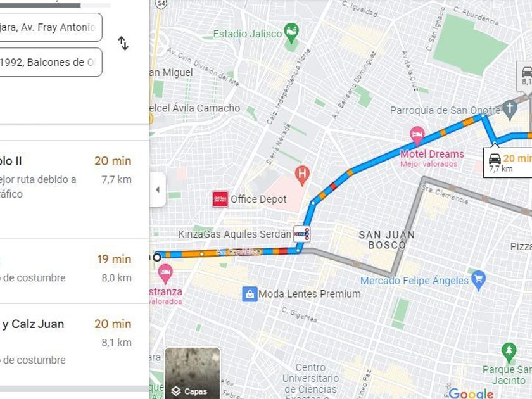Select the Moda Lentes Premium shop icon
This screenshot has height=399, width=532.
pyautogui.click(x=250, y=294)
